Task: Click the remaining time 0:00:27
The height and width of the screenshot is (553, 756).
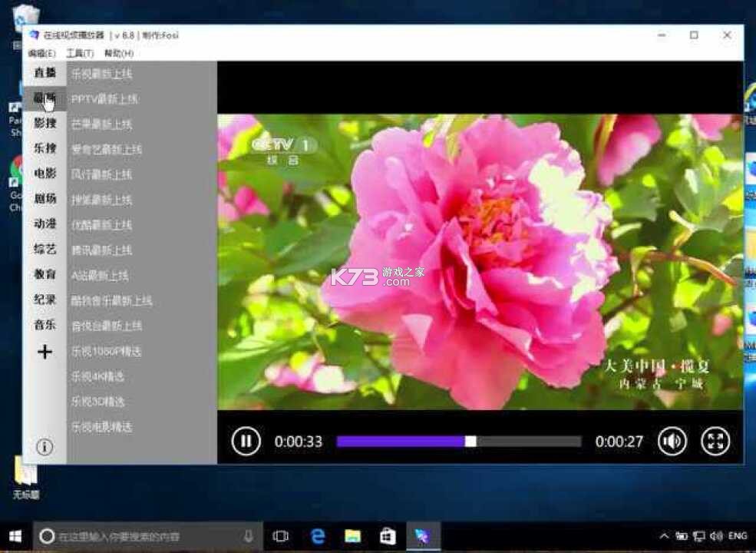Action: (x=619, y=442)
